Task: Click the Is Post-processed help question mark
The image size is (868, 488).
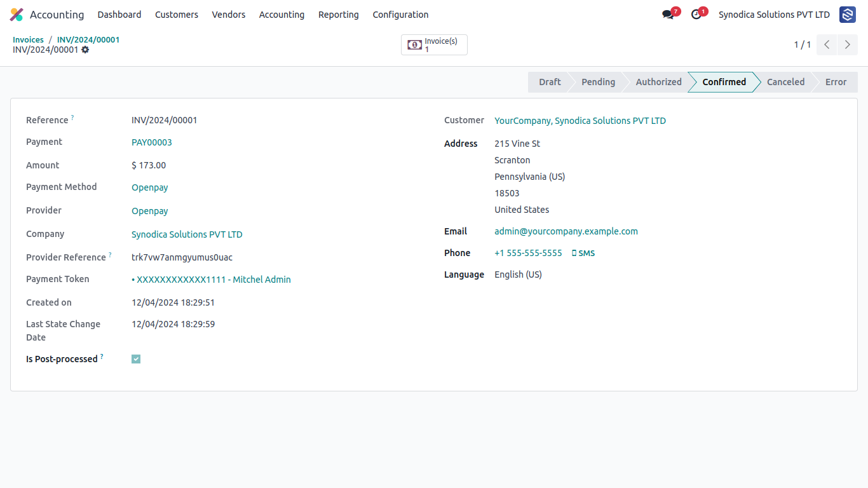Action: [x=102, y=356]
